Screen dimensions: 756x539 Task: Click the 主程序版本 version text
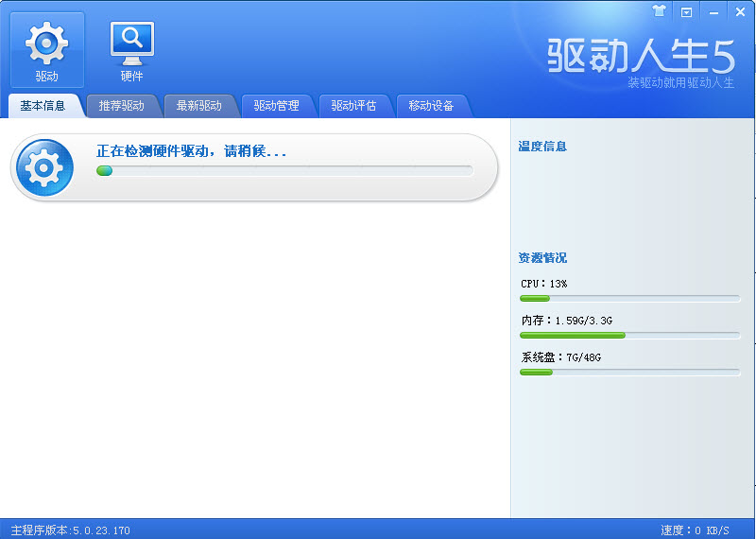click(70, 530)
